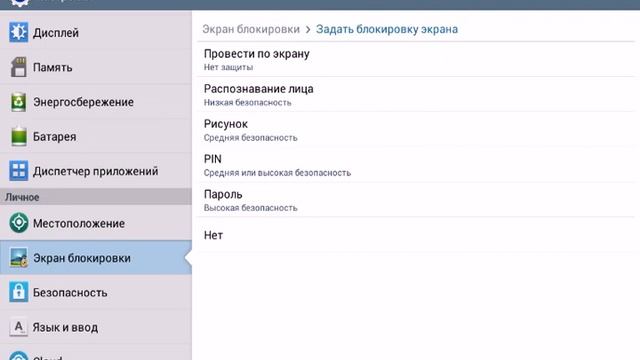The width and height of the screenshot is (640, 360).
Task: Open the Местоположение settings item
Action: pos(96,223)
